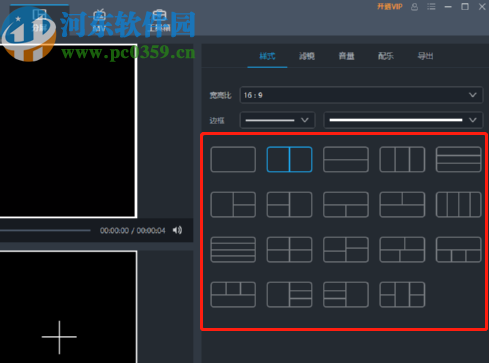Open the border color dropdown

403,120
